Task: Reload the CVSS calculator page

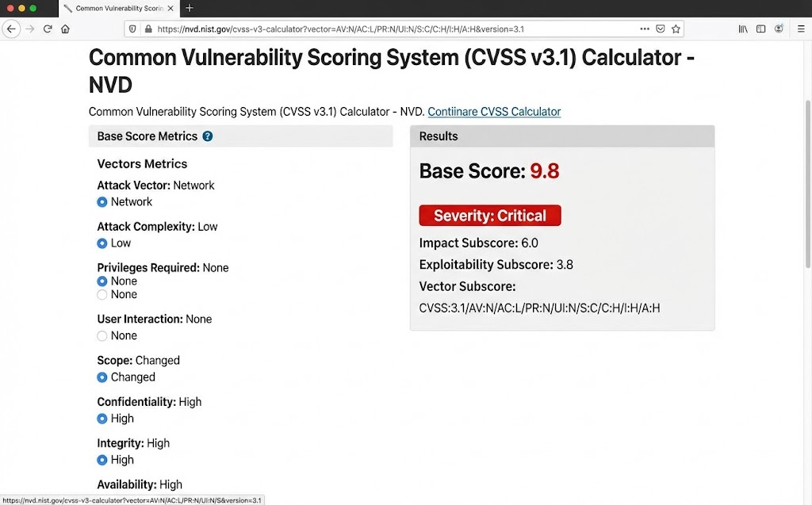Action: [48, 29]
